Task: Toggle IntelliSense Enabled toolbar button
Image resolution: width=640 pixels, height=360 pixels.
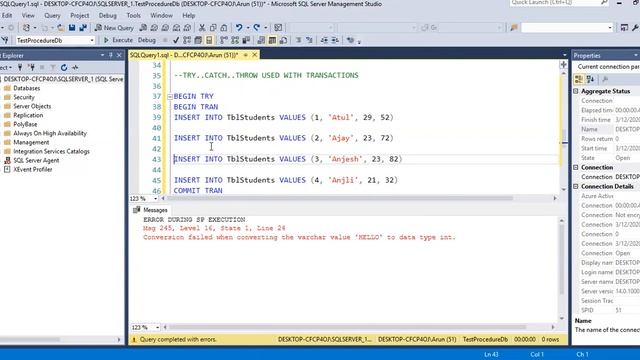Action: coord(209,40)
